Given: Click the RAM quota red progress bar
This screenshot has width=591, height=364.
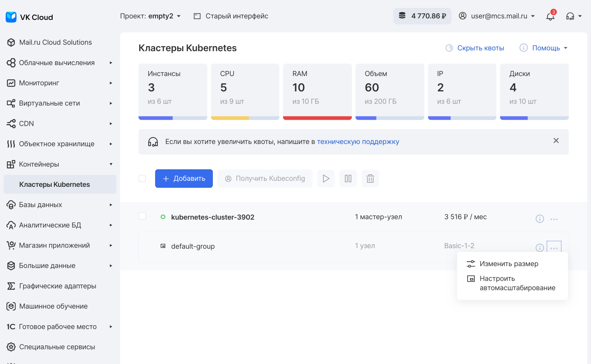Looking at the screenshot, I should tap(317, 118).
